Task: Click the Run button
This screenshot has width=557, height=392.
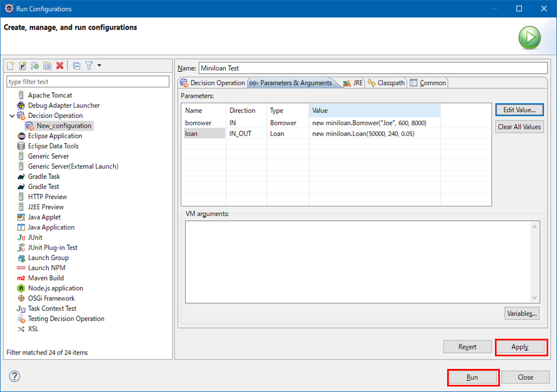Action: (x=472, y=377)
